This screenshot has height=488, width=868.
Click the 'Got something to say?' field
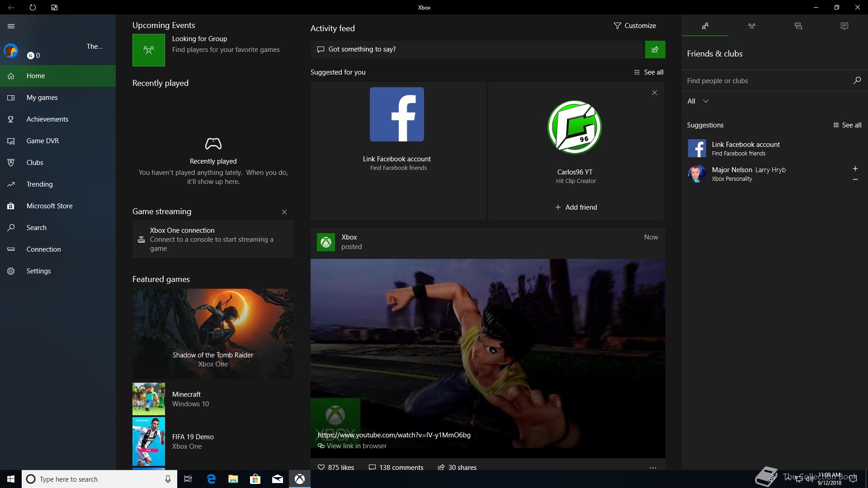(x=477, y=49)
